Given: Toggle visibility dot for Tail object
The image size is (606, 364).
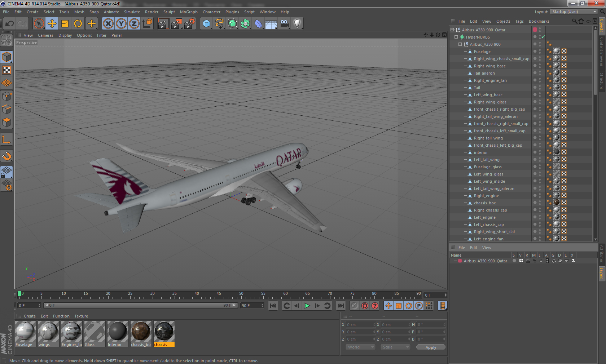Looking at the screenshot, I should pos(535,87).
